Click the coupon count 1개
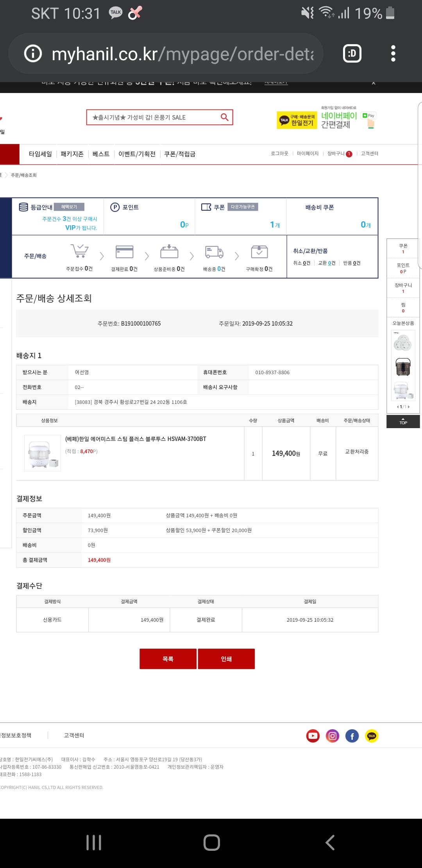 pyautogui.click(x=275, y=225)
